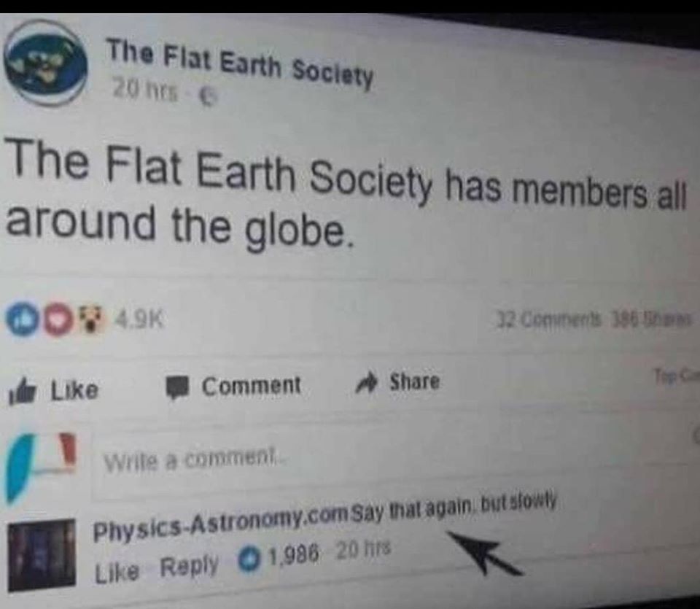
Task: Click The Flat Earth Society page name
Action: (239, 63)
